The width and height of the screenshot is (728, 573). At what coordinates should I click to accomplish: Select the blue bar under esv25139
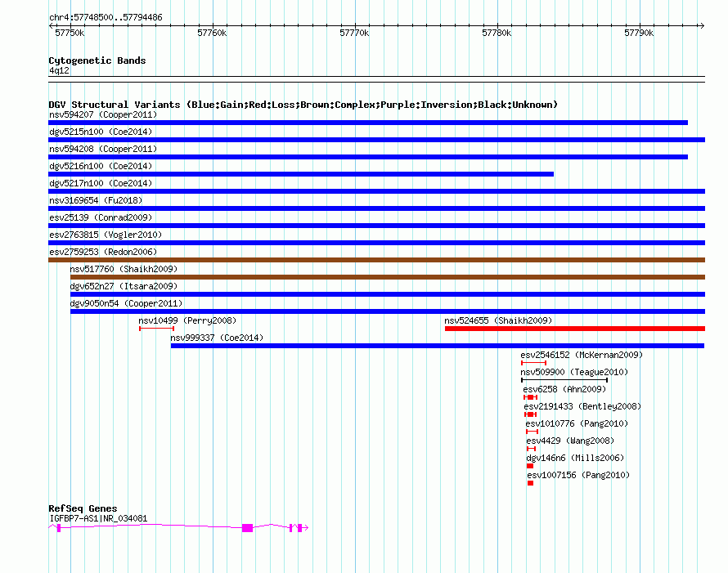[x=376, y=226]
